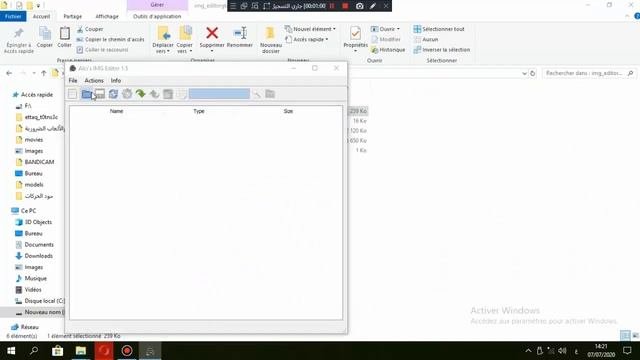Sort by the Name column header
This screenshot has height=360, width=640.
point(116,111)
